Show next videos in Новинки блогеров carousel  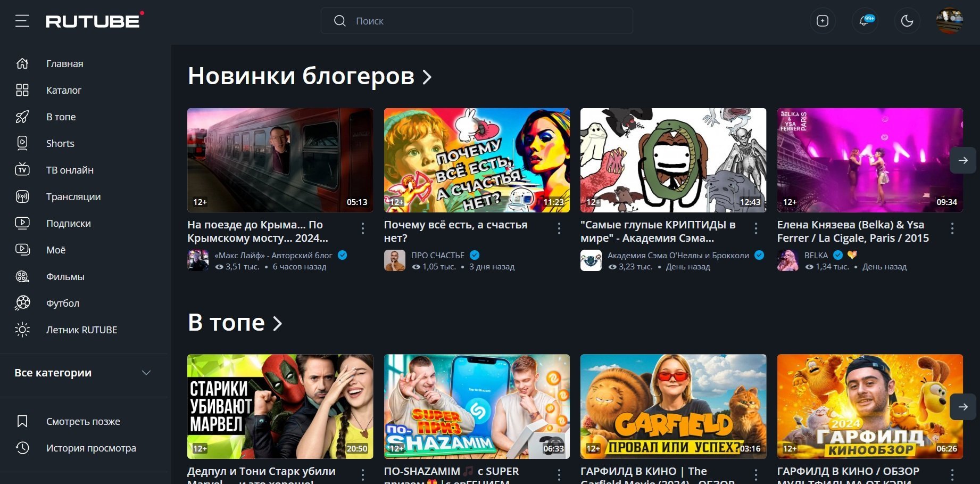click(x=963, y=160)
